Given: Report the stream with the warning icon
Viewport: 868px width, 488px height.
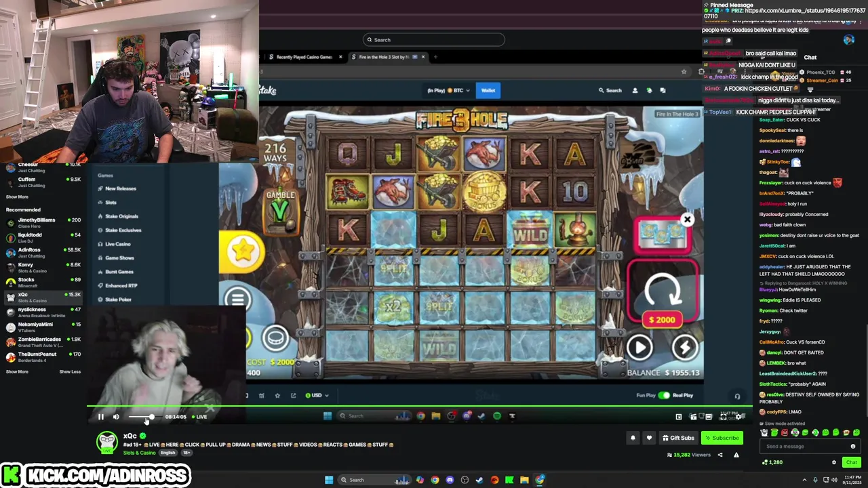Looking at the screenshot, I should tap(736, 455).
